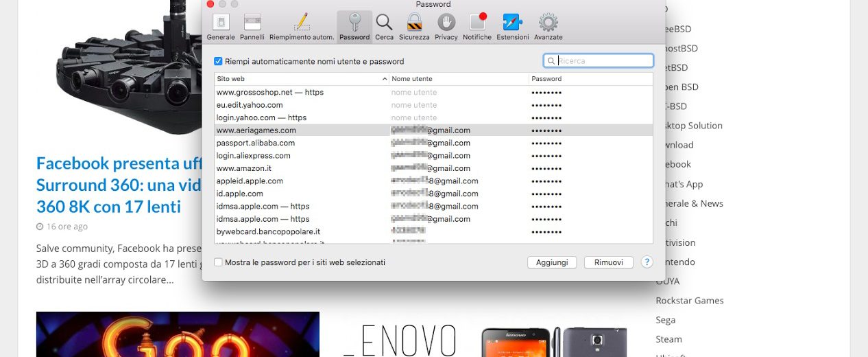868x357 pixels.
Task: Open the Sega category link
Action: tap(665, 320)
